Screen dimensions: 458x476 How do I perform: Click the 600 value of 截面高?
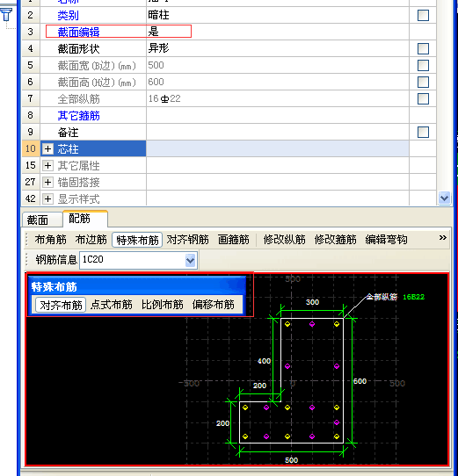pos(156,82)
